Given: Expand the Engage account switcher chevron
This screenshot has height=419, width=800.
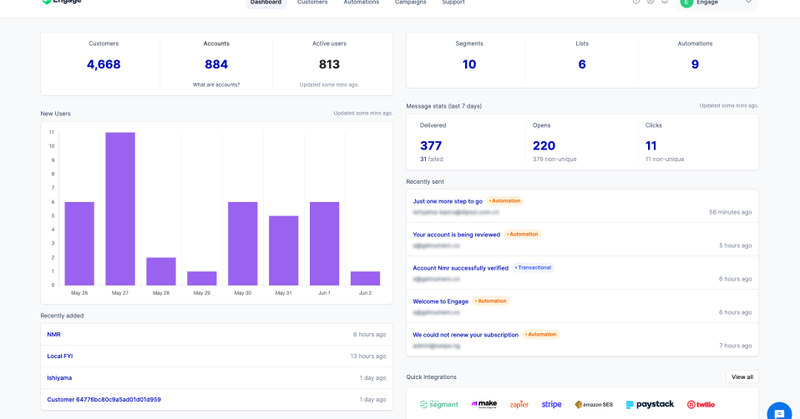Looking at the screenshot, I should point(748,2).
